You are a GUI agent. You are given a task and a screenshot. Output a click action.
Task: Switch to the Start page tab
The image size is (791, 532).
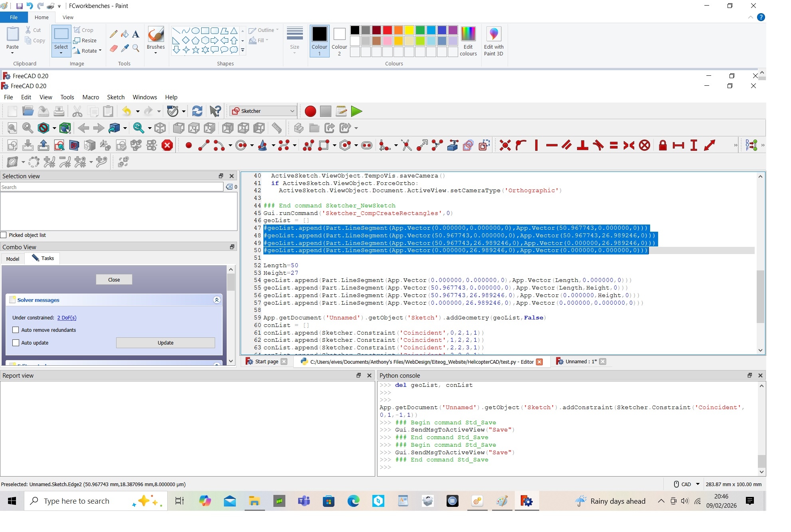[265, 361]
